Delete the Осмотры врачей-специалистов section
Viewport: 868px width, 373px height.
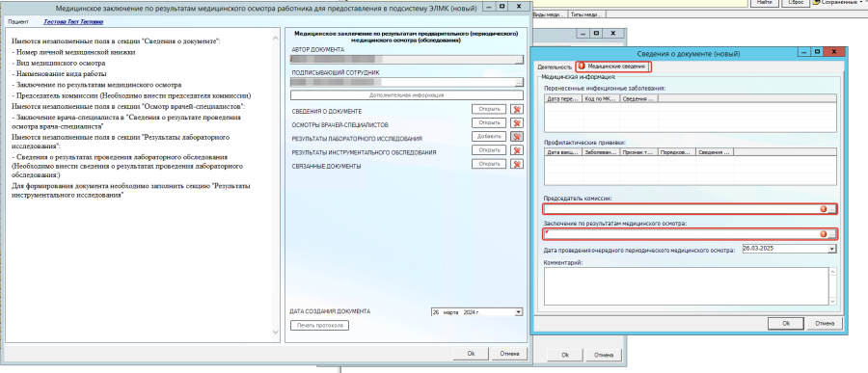(517, 122)
